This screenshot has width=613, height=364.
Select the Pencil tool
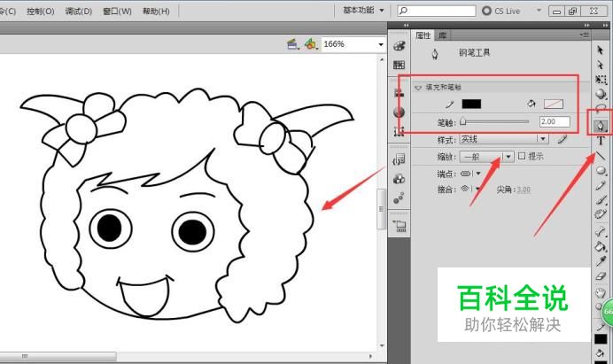[x=601, y=185]
